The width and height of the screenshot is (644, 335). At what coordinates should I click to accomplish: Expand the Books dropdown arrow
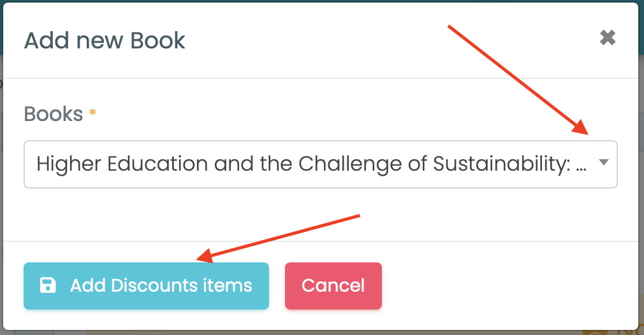[603, 164]
